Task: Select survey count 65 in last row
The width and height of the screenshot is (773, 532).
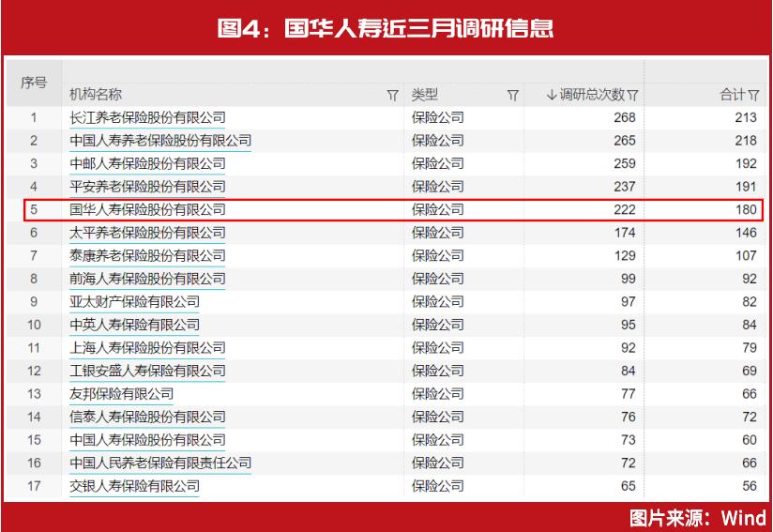Action: [629, 486]
